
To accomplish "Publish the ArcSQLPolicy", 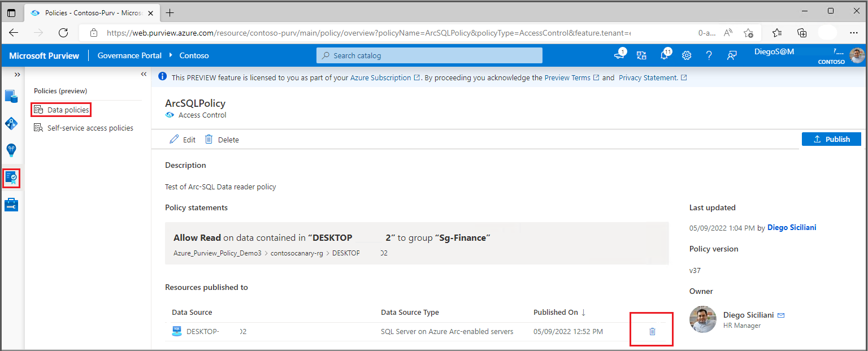I will pos(831,139).
